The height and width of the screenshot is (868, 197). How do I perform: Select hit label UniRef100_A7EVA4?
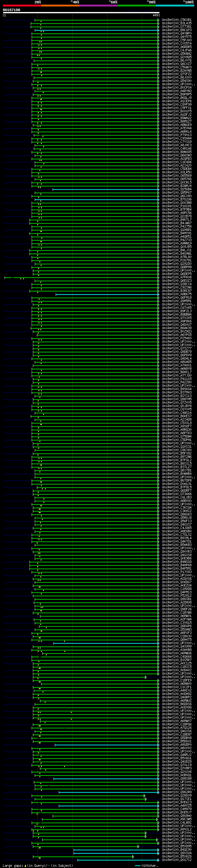(176, 128)
